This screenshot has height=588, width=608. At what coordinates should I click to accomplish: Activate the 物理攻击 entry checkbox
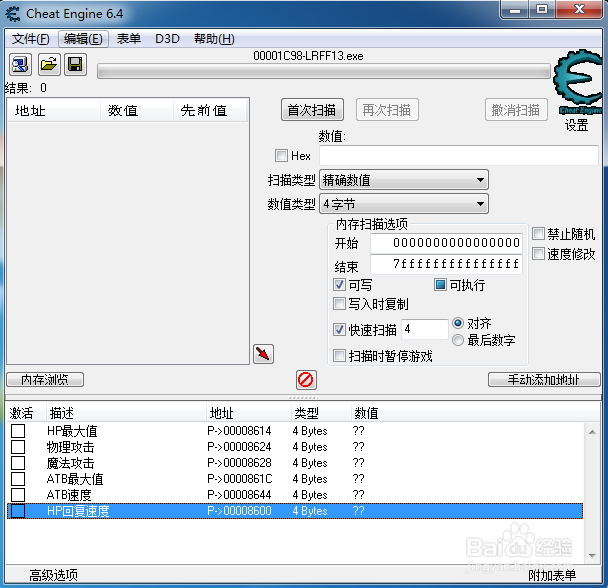pos(18,447)
